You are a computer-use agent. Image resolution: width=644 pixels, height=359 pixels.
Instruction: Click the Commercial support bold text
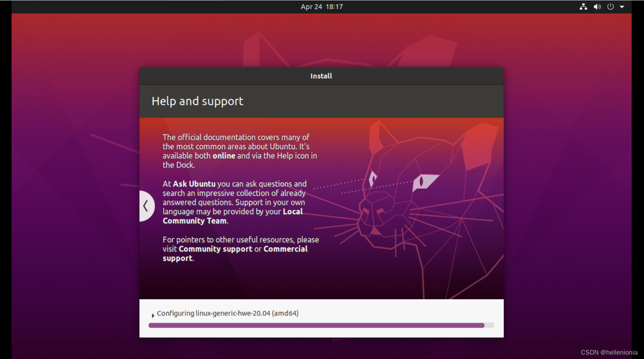(285, 249)
